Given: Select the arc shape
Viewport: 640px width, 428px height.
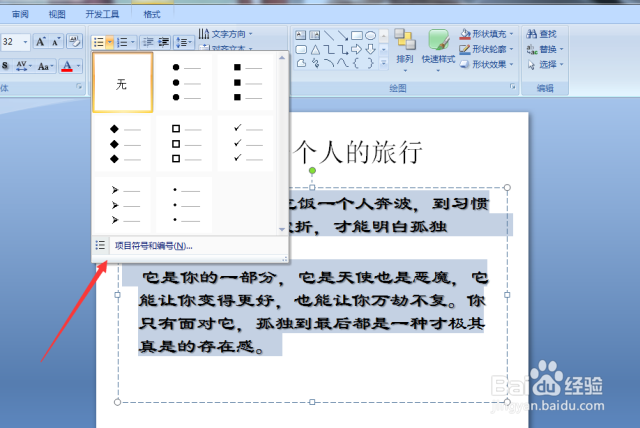Looking at the screenshot, I should (x=329, y=63).
